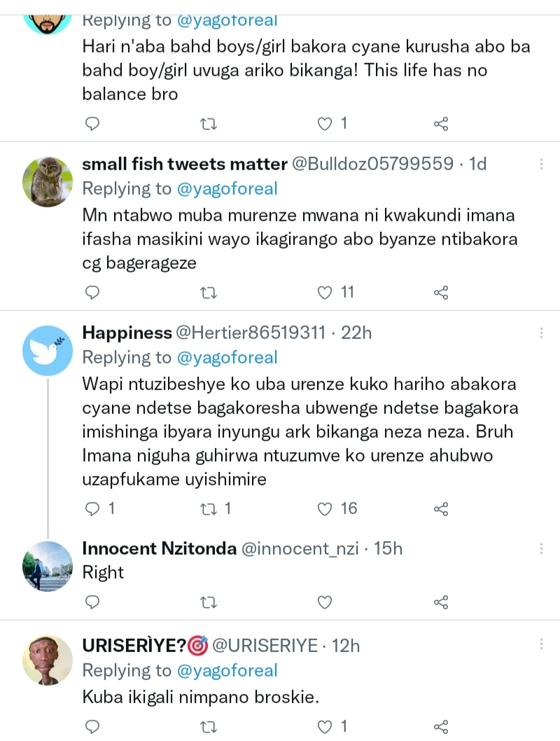Share Happiness's tweet

pos(441,509)
